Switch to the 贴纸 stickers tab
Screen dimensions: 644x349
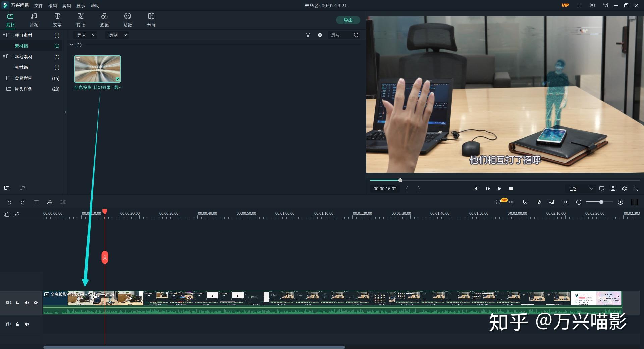point(128,20)
